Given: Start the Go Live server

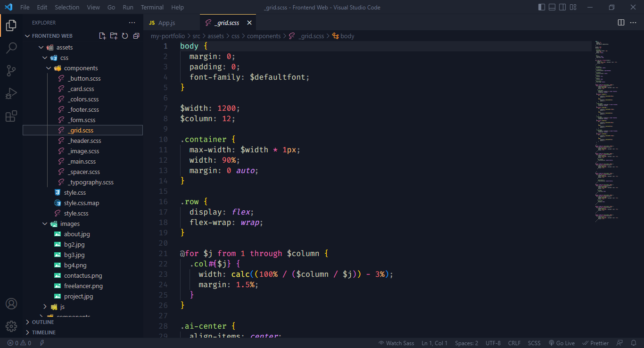Looking at the screenshot, I should [x=562, y=343].
